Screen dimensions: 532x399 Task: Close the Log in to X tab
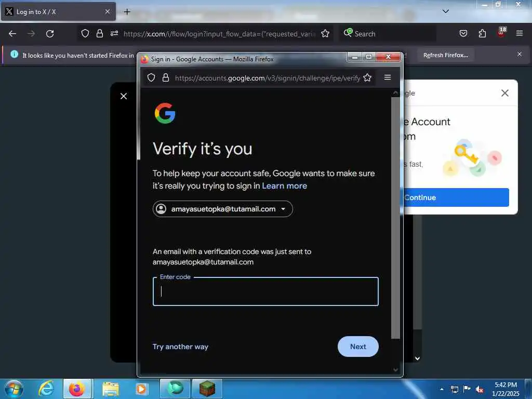click(x=107, y=11)
